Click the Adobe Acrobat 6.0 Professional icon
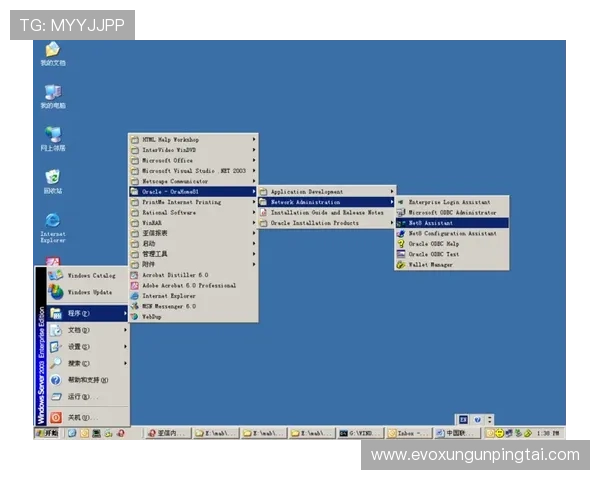 pos(134,285)
